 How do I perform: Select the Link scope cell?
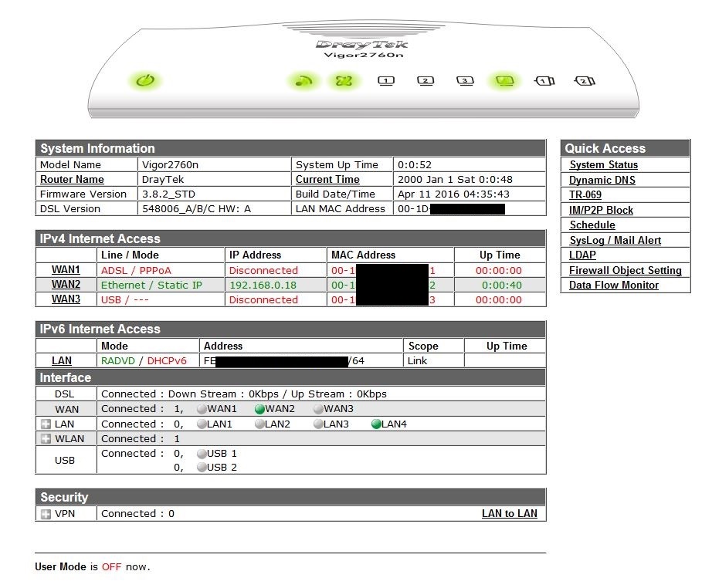417,360
